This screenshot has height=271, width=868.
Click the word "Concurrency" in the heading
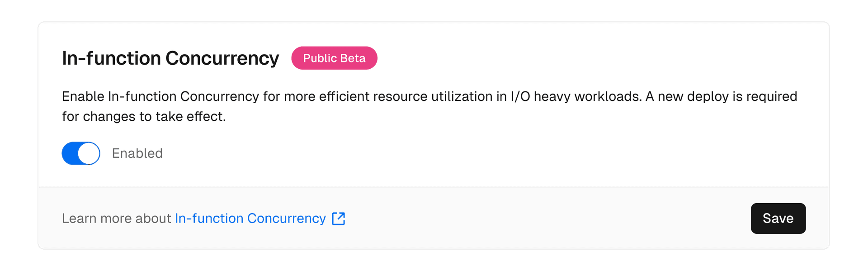click(222, 58)
